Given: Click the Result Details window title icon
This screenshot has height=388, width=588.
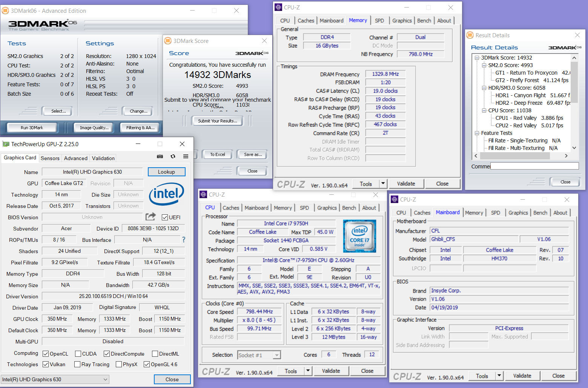Looking at the screenshot, I should coord(470,35).
